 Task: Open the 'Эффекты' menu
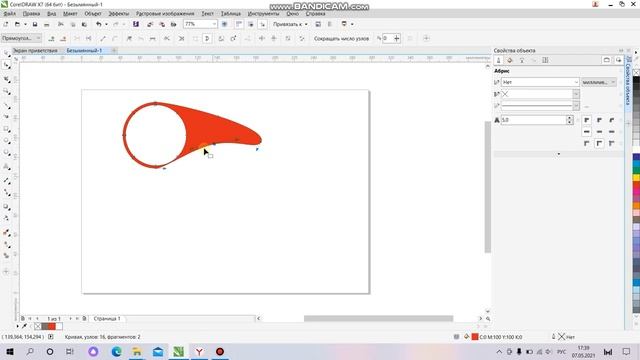coord(118,13)
